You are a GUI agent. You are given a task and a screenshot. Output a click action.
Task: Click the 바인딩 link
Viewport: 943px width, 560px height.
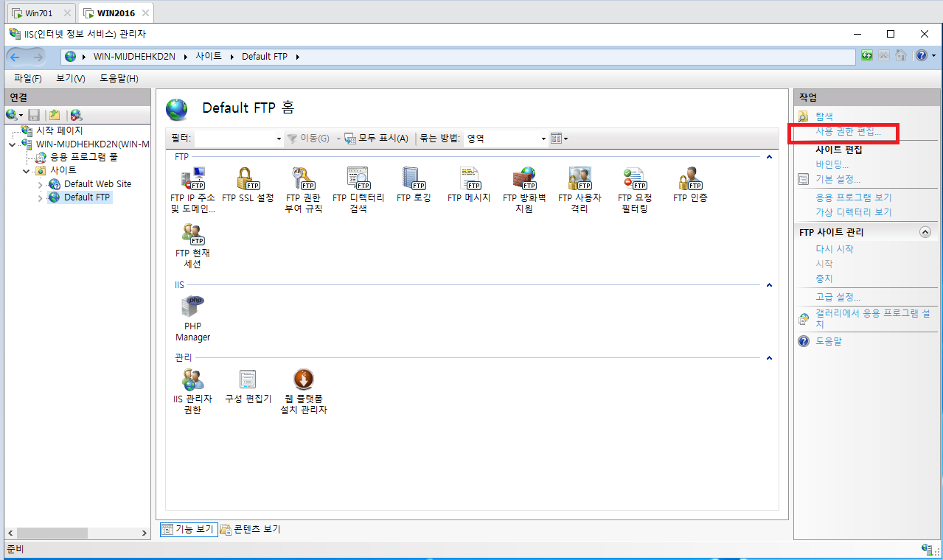pyautogui.click(x=832, y=164)
